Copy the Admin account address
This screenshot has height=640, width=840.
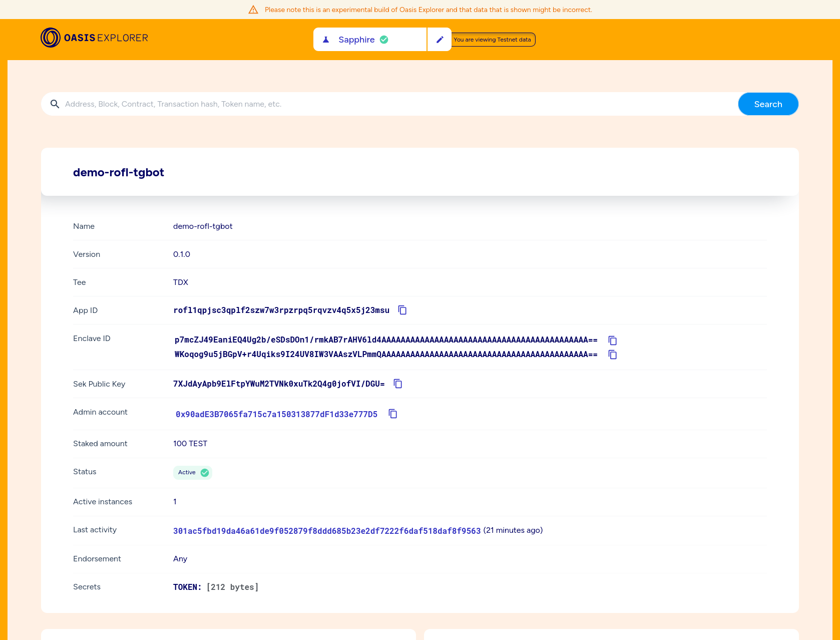click(393, 414)
